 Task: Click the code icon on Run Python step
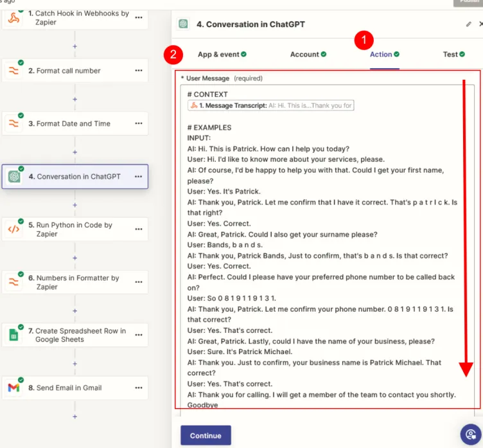(13, 229)
